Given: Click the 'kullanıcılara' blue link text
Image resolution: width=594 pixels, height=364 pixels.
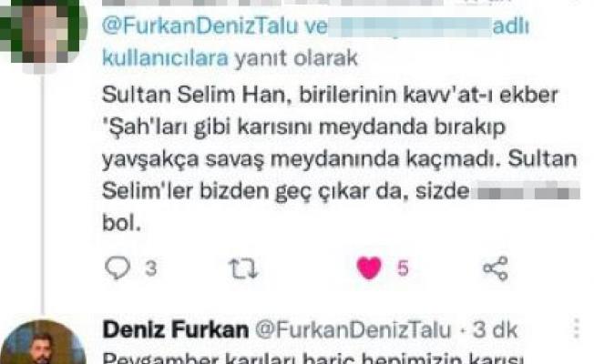Looking at the screenshot, I should point(165,58).
